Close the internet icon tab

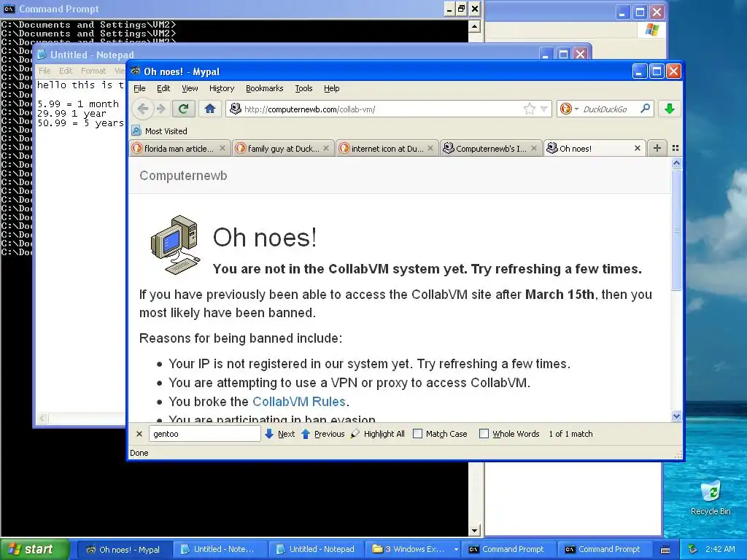(x=430, y=148)
